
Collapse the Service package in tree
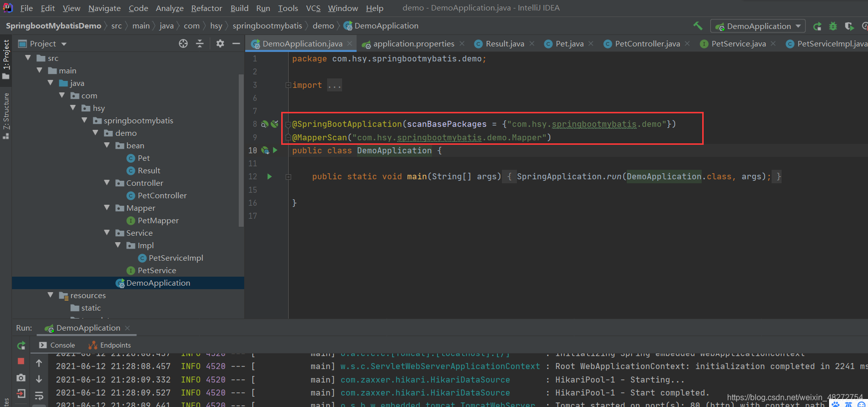107,233
